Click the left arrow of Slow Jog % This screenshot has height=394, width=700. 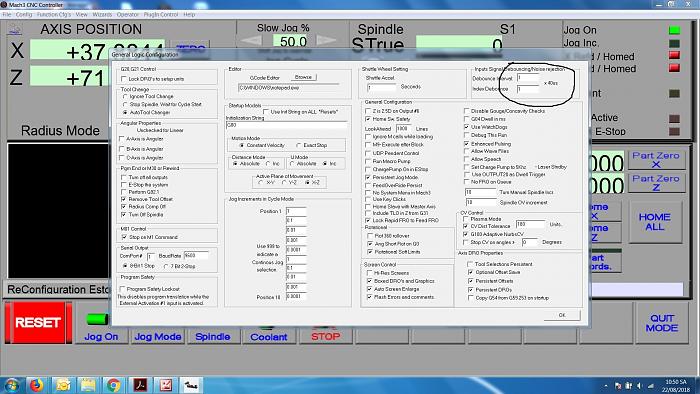pyautogui.click(x=252, y=41)
